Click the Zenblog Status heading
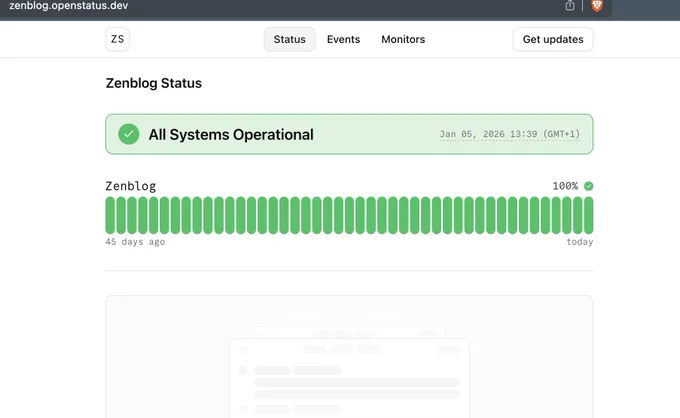Screen dimensions: 680x418 pos(154,83)
